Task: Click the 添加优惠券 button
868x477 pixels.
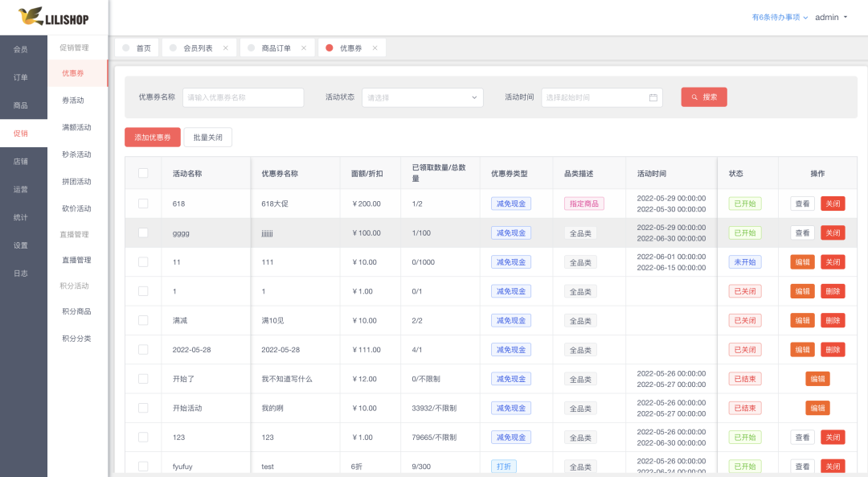Action: click(152, 138)
